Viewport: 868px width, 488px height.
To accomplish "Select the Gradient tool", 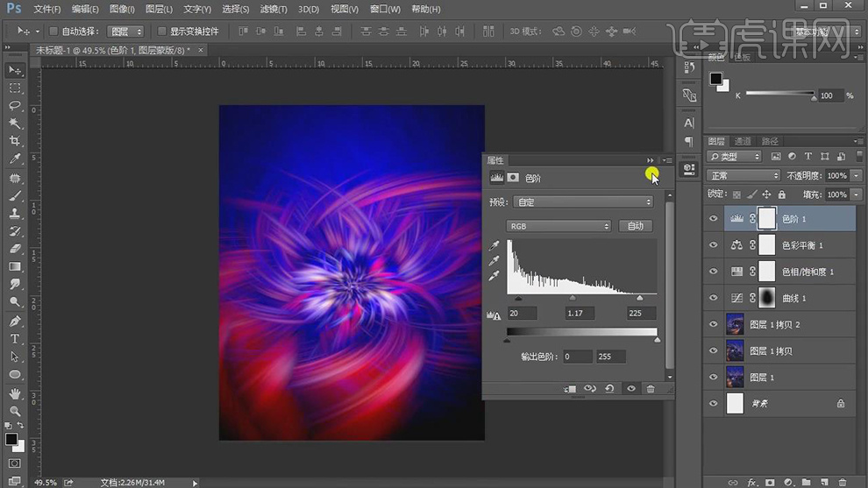I will tap(15, 266).
